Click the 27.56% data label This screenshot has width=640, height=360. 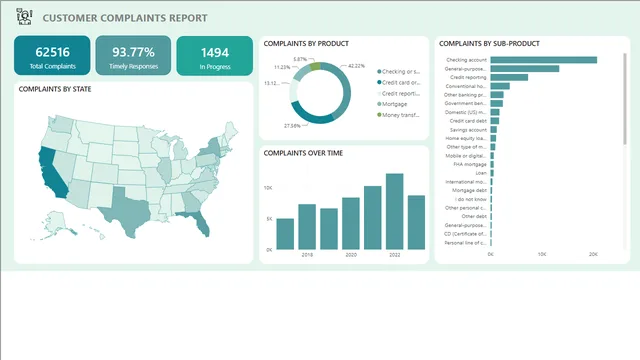[x=292, y=126]
